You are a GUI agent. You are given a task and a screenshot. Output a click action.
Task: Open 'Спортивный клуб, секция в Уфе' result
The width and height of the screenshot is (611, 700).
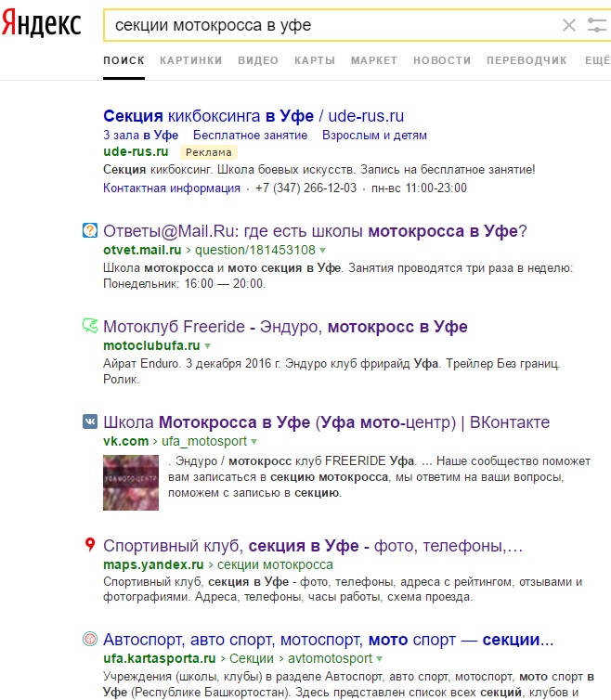point(313,546)
